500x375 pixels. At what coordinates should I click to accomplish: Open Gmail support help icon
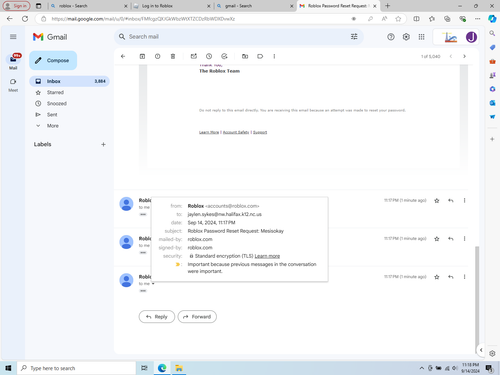click(391, 37)
